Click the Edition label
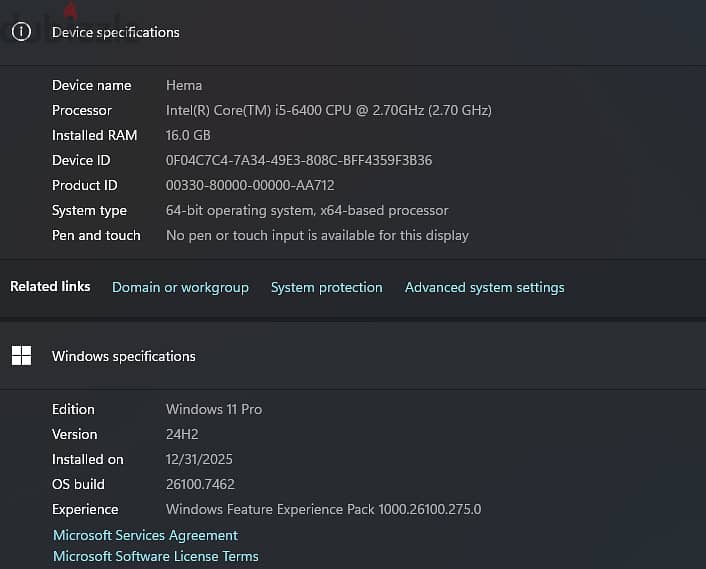Image resolution: width=706 pixels, height=569 pixels. point(73,409)
